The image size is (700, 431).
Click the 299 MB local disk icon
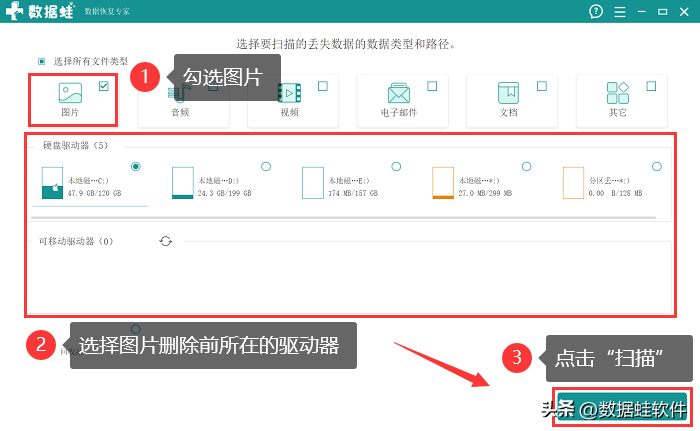443,183
